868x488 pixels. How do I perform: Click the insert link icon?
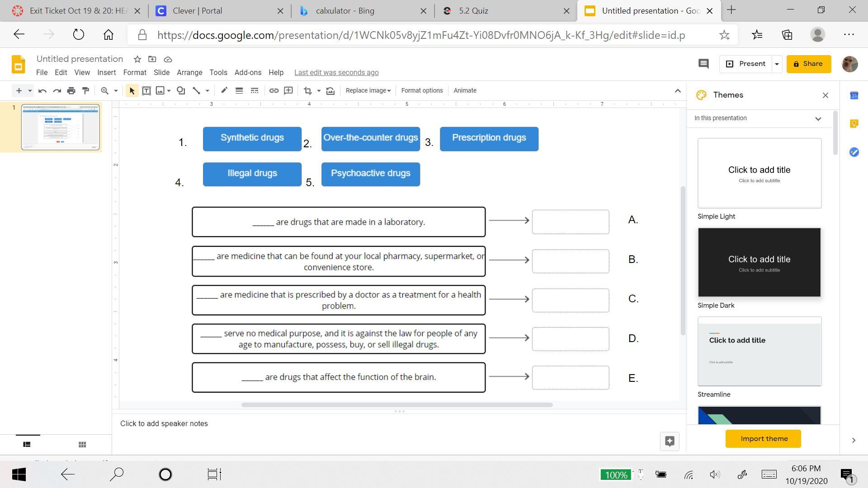click(274, 91)
